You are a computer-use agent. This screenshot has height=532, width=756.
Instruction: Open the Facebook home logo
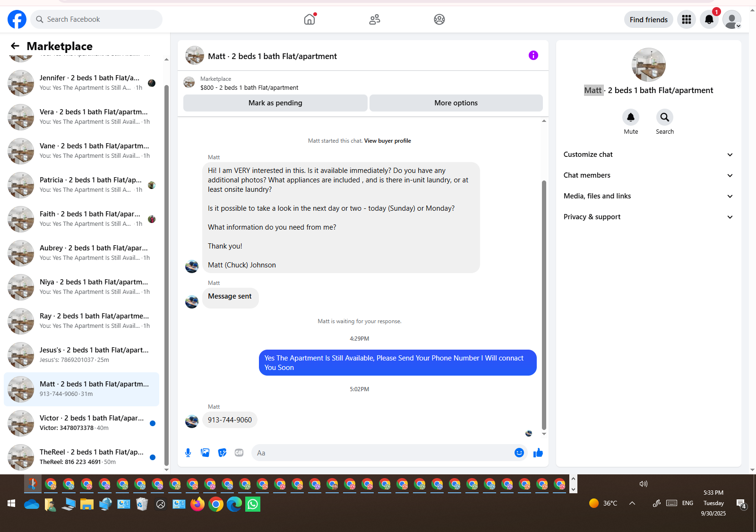[x=17, y=19]
